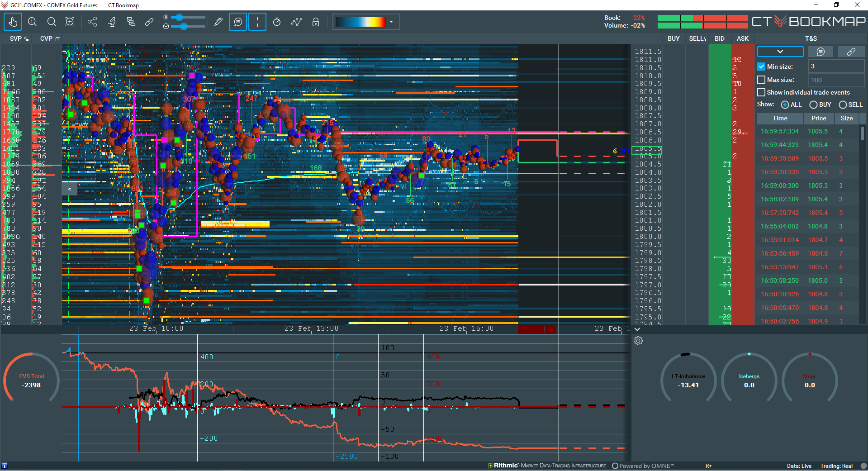Click the Size column header in T&S
Image resolution: width=868 pixels, height=471 pixels.
point(847,119)
